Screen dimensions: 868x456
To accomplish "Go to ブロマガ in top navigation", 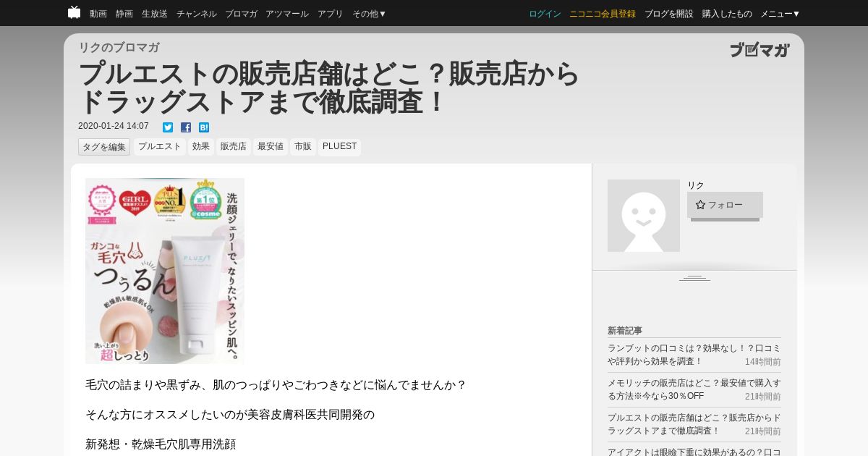I will pos(241,14).
